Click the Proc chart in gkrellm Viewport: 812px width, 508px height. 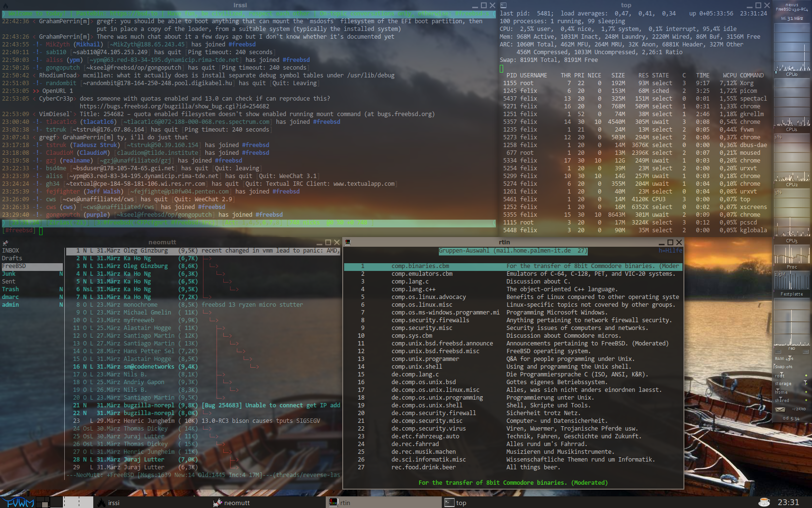tap(792, 254)
